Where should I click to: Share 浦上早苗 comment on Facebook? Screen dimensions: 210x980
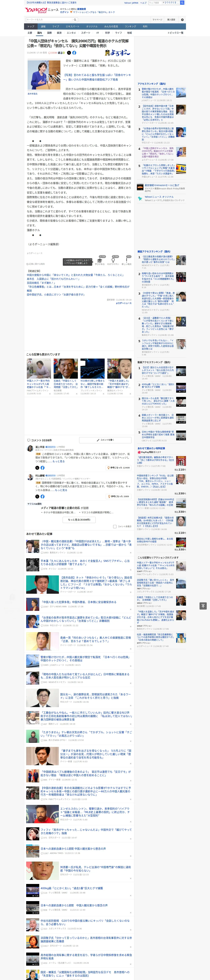click(x=42, y=468)
